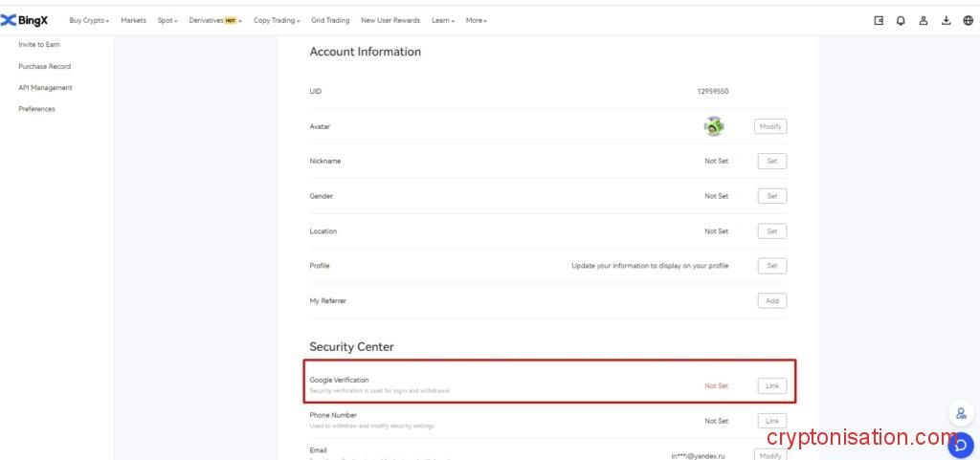This screenshot has height=460, width=980.
Task: Open Purchase Record in the sidebar
Action: click(44, 67)
